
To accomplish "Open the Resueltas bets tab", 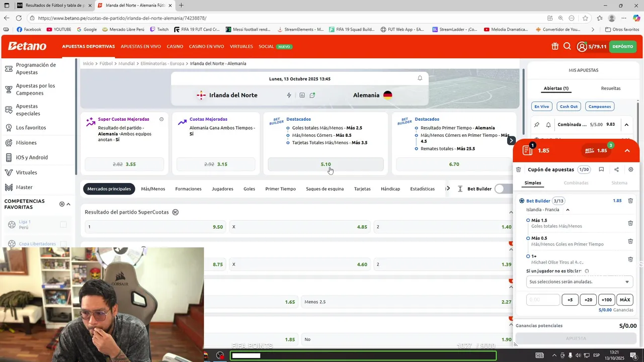I will [x=611, y=88].
